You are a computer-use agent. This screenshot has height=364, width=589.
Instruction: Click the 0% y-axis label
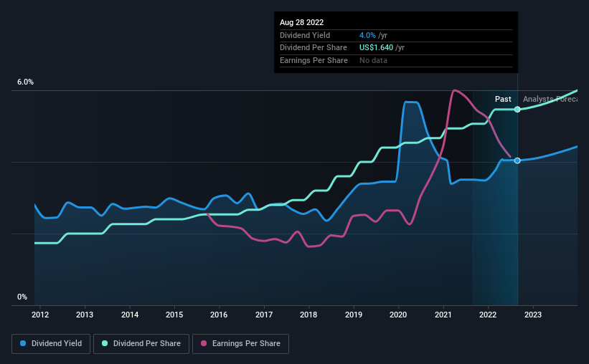(22, 297)
